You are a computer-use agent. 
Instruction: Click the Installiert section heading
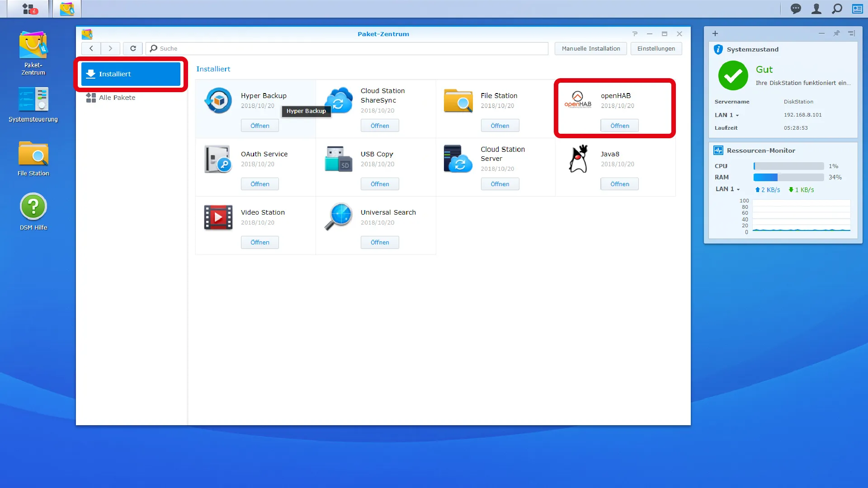[213, 69]
